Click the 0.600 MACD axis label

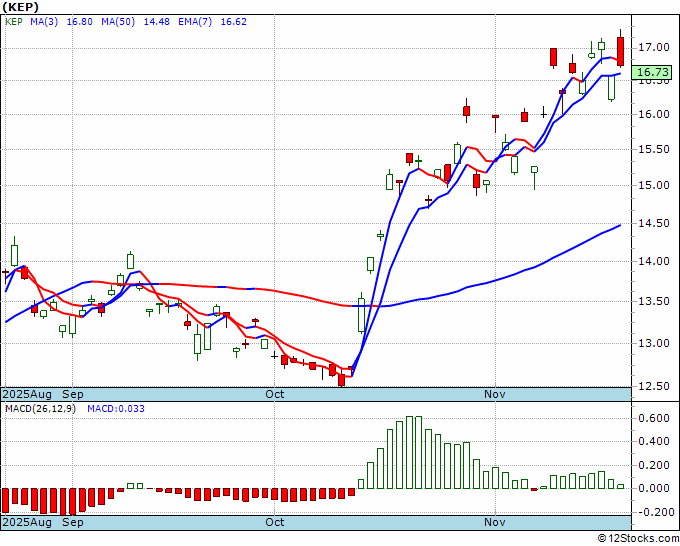654,418
